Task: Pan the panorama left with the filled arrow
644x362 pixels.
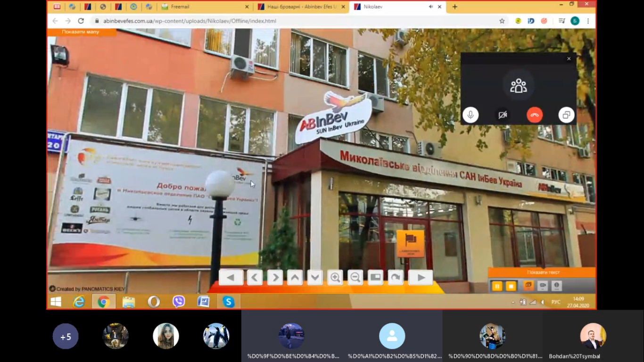Action: pyautogui.click(x=231, y=278)
